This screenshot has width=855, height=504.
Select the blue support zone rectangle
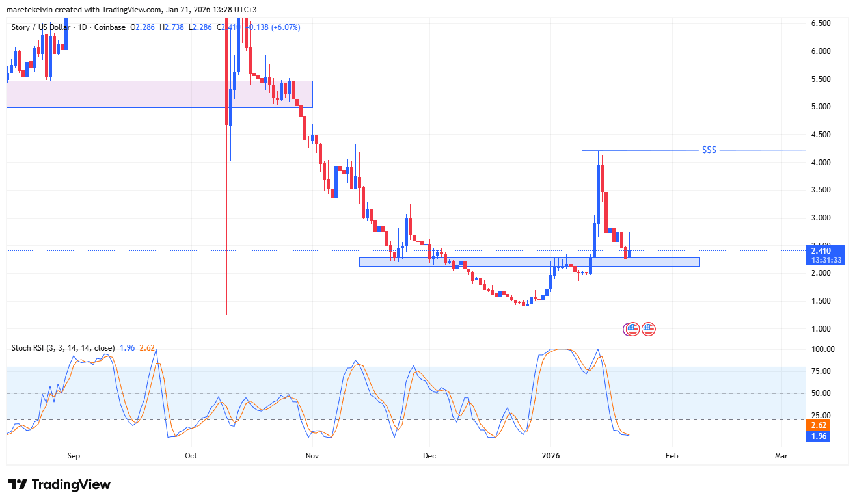coord(528,261)
